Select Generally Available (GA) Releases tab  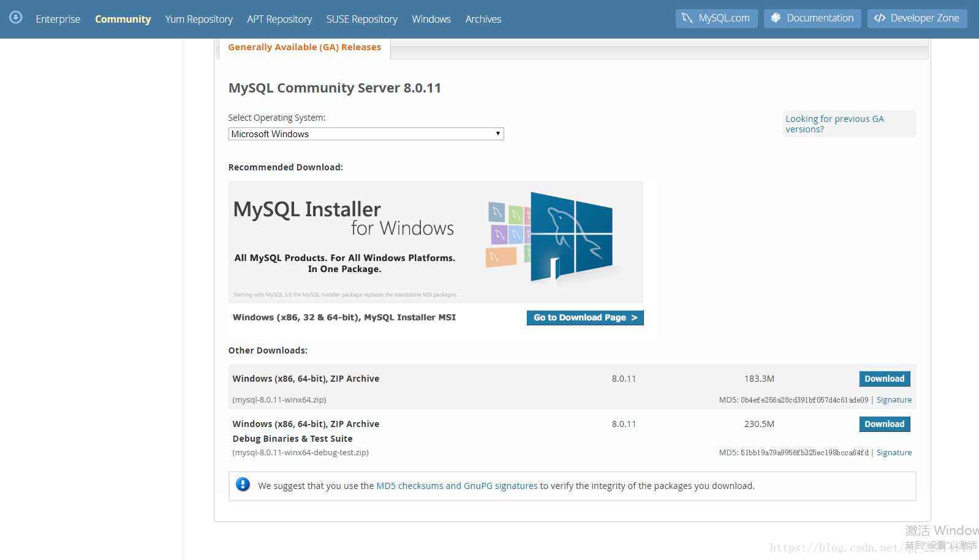(x=304, y=47)
